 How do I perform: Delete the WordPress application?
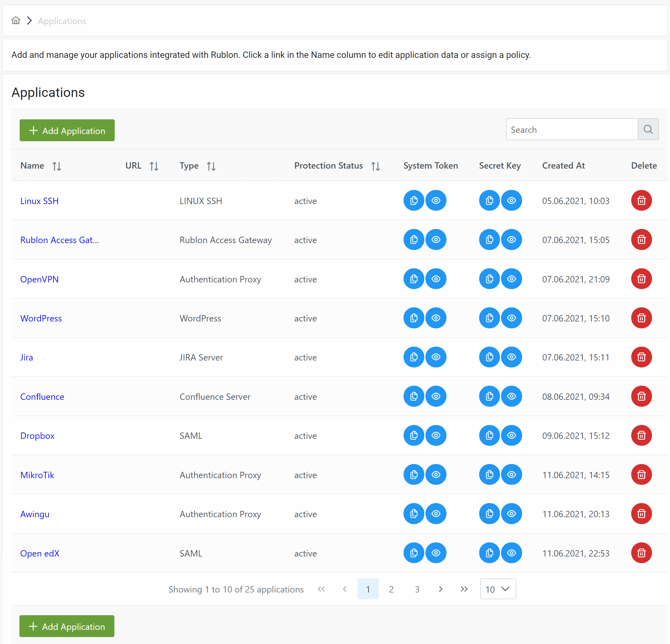click(x=641, y=318)
